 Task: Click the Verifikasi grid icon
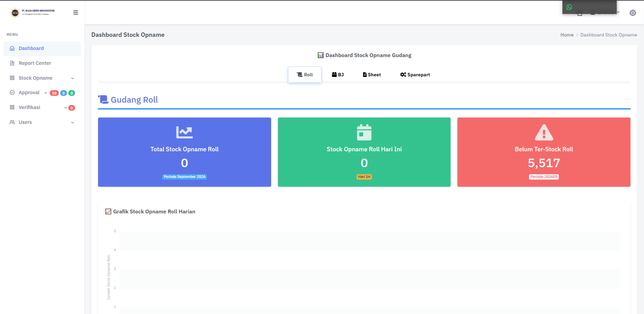pyautogui.click(x=12, y=107)
